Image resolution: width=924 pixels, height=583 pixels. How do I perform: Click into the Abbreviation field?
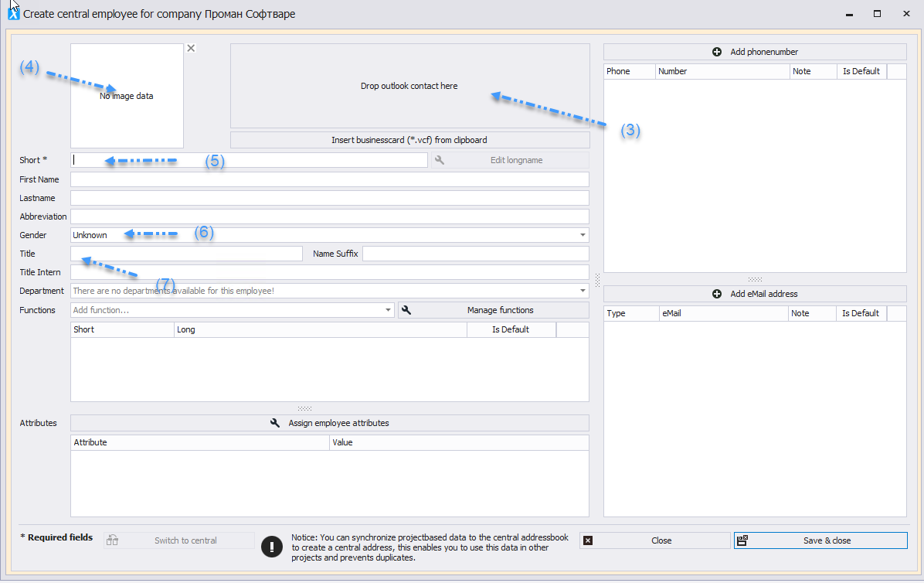click(x=329, y=216)
